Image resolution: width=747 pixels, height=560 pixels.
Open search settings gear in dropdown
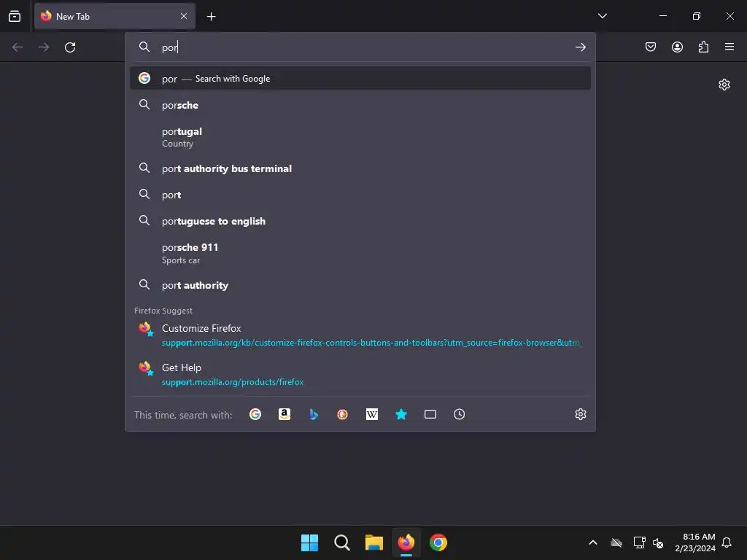pyautogui.click(x=580, y=414)
